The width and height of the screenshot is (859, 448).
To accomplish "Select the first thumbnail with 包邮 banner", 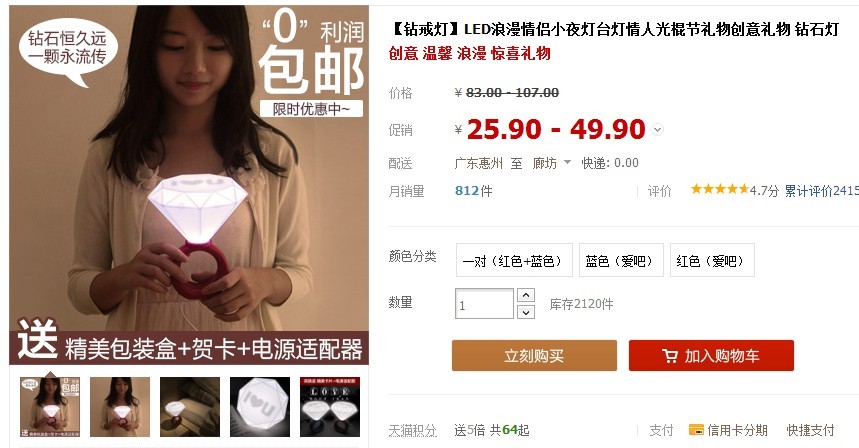I will coord(50,407).
